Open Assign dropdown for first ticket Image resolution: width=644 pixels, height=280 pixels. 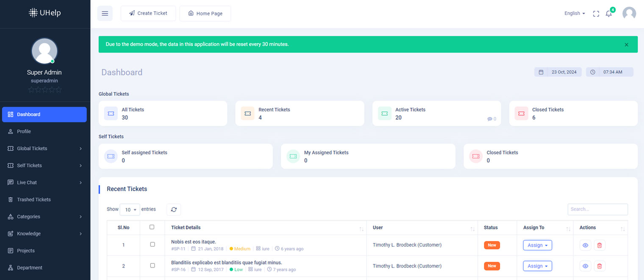click(x=537, y=245)
